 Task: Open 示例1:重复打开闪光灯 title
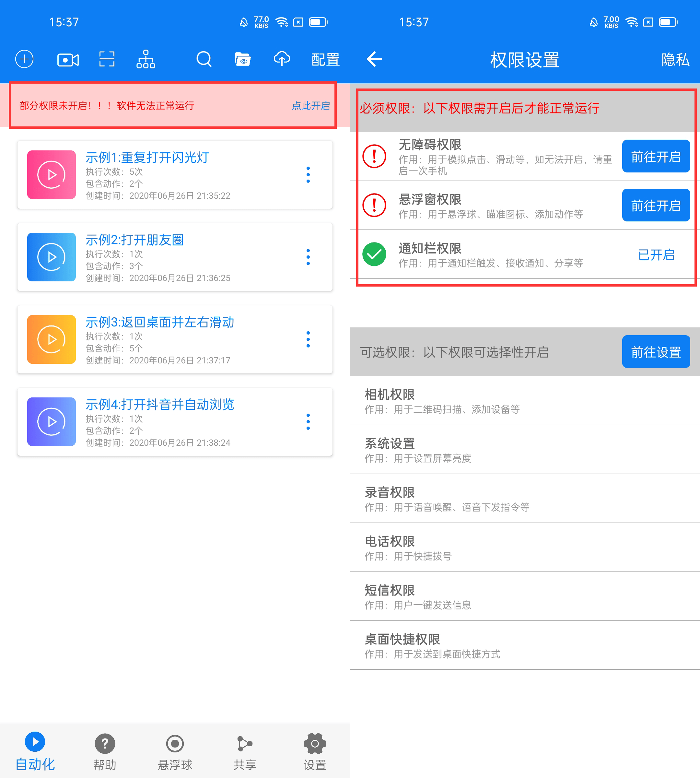pyautogui.click(x=147, y=157)
